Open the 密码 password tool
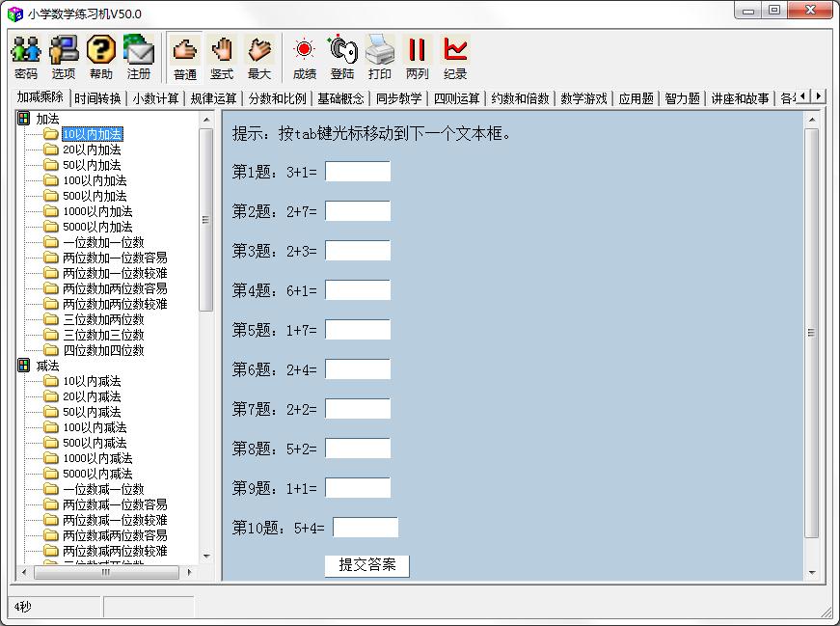Viewport: 840px width, 626px height. (26, 57)
